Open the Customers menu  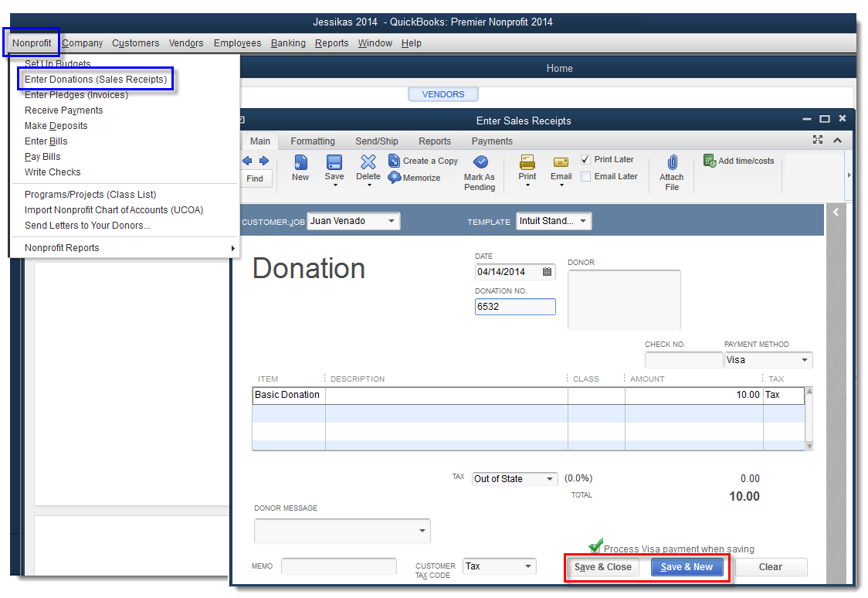click(x=136, y=43)
